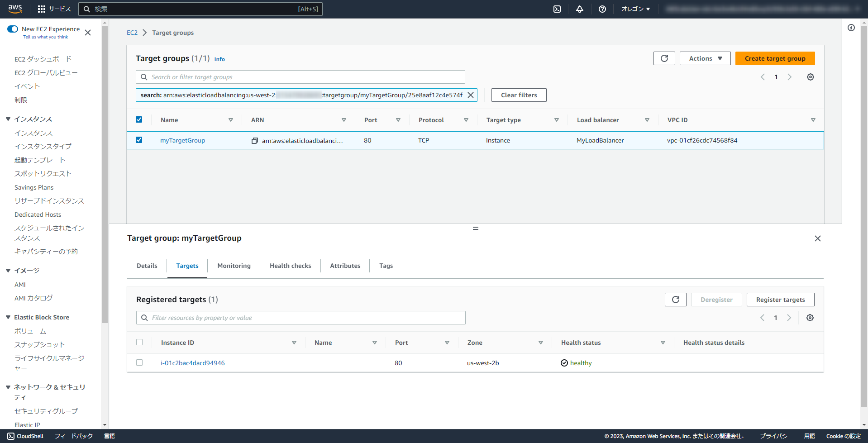This screenshot has height=443, width=868.
Task: Open the Monitoring tab
Action: tap(234, 266)
